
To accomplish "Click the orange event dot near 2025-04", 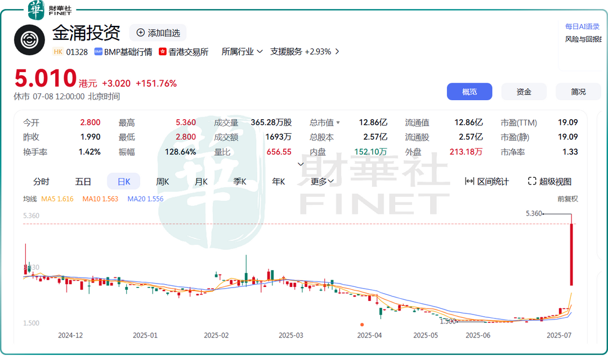I will pos(362,325).
